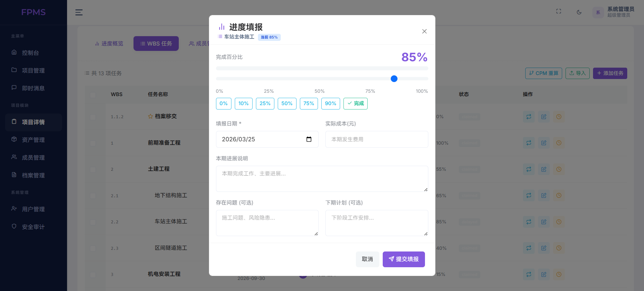The image size is (644, 291).
Task: Click the 提交填报 submit button
Action: point(404,259)
